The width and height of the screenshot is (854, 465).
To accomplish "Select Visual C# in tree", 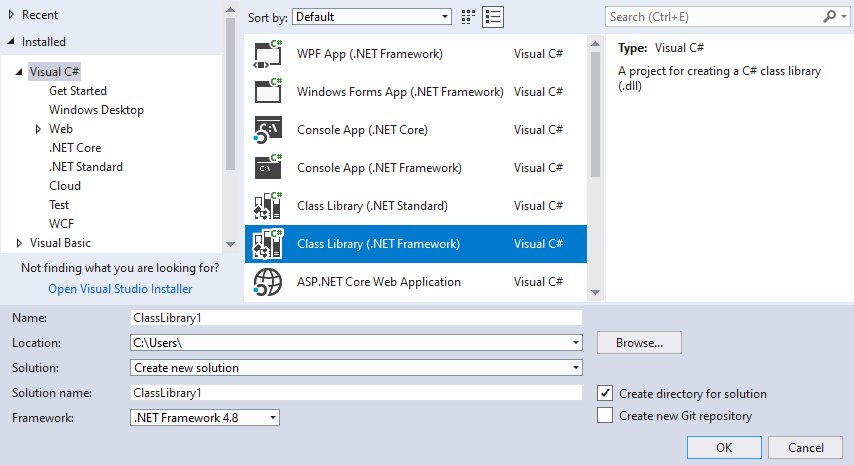I will pos(54,72).
